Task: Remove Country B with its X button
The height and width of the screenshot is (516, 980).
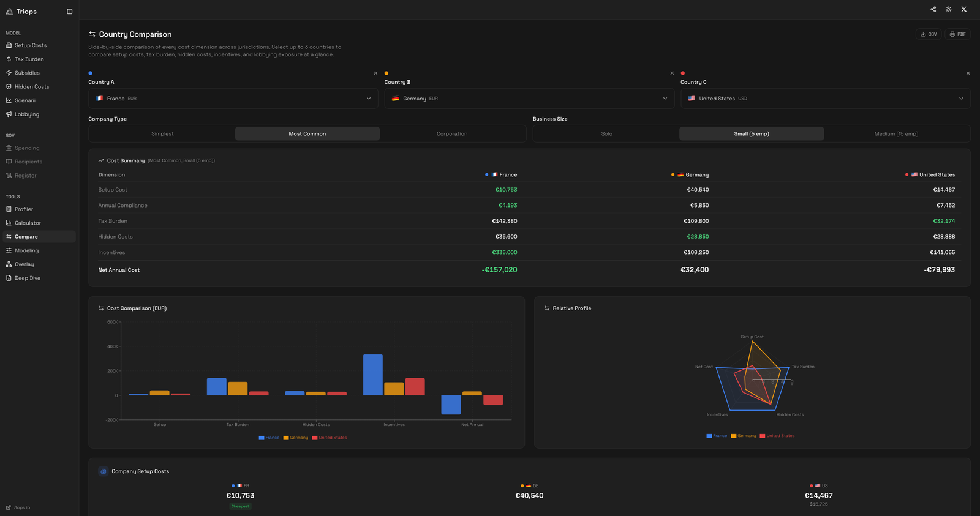Action: [672, 73]
